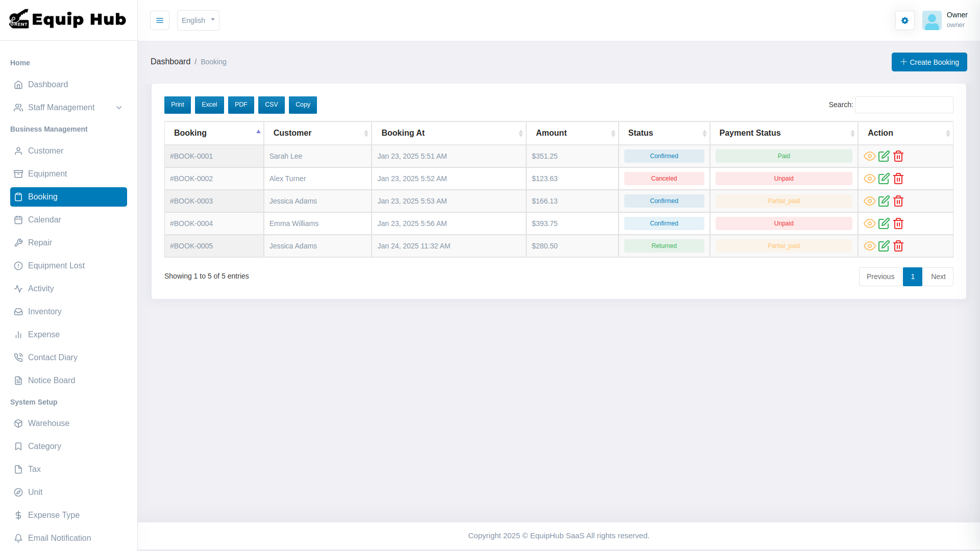The height and width of the screenshot is (551, 980).
Task: Delete booking #BOOK-0005 trash icon
Action: [x=898, y=246]
